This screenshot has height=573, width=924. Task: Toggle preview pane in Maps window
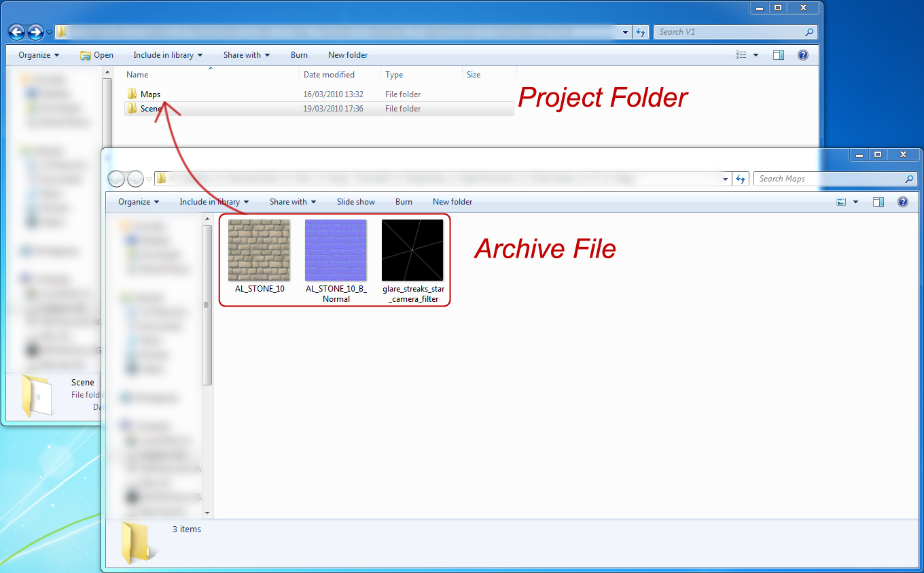pyautogui.click(x=878, y=202)
